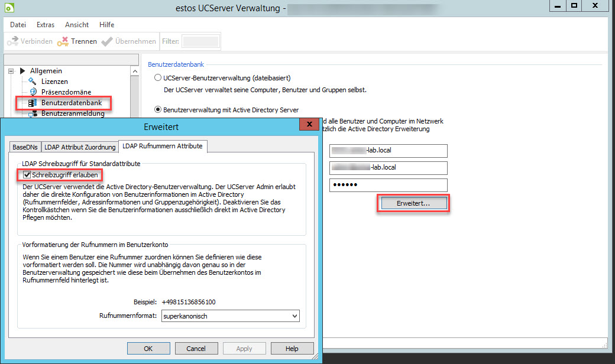Select UCServer-Benutzerverwaltung (dateibasiert) option
The width and height of the screenshot is (615, 364).
coord(157,77)
